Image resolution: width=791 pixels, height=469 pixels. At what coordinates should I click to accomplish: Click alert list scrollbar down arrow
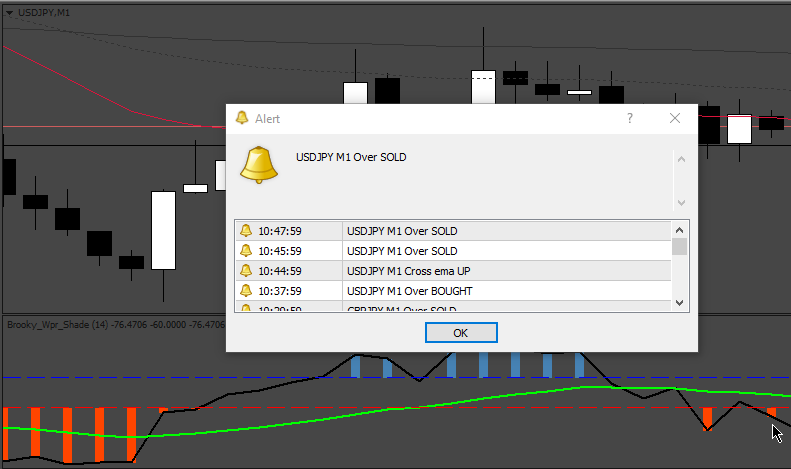680,303
